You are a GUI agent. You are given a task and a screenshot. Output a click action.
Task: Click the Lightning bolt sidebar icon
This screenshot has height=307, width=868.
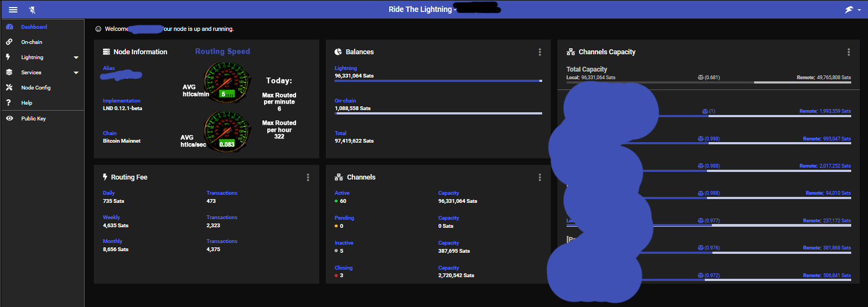pyautogui.click(x=8, y=57)
